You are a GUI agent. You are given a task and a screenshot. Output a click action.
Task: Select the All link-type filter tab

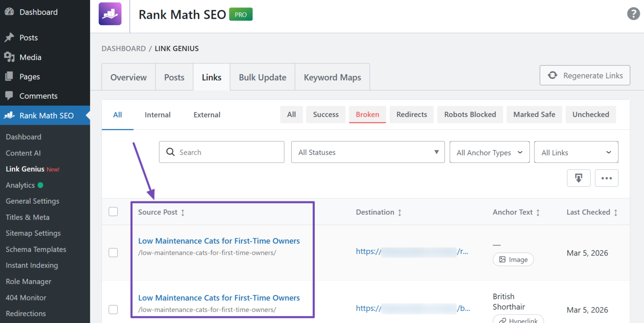[x=118, y=115]
